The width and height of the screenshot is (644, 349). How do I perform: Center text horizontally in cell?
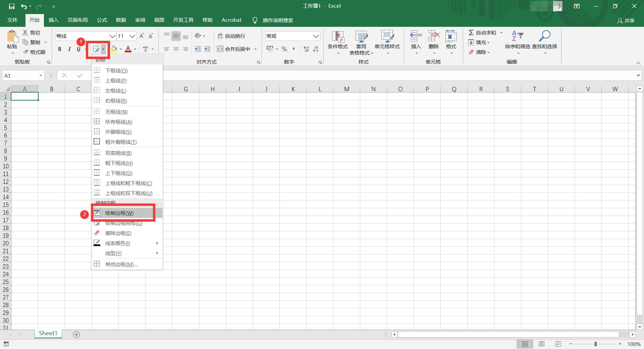(x=176, y=49)
